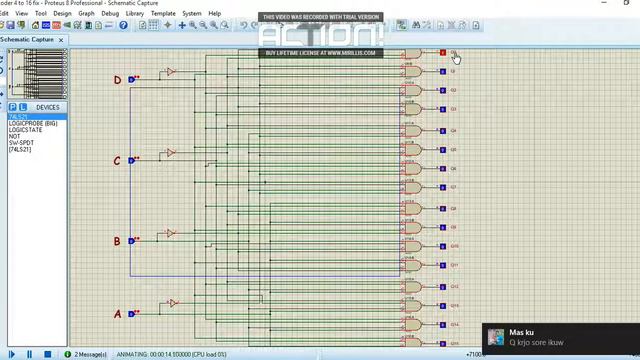
Task: Open the Library menu
Action: (x=135, y=13)
